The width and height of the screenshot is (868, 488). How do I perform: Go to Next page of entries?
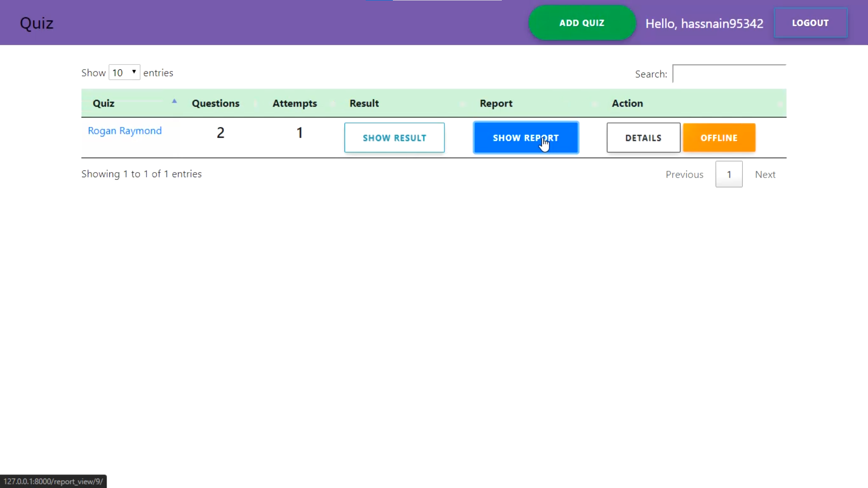765,174
